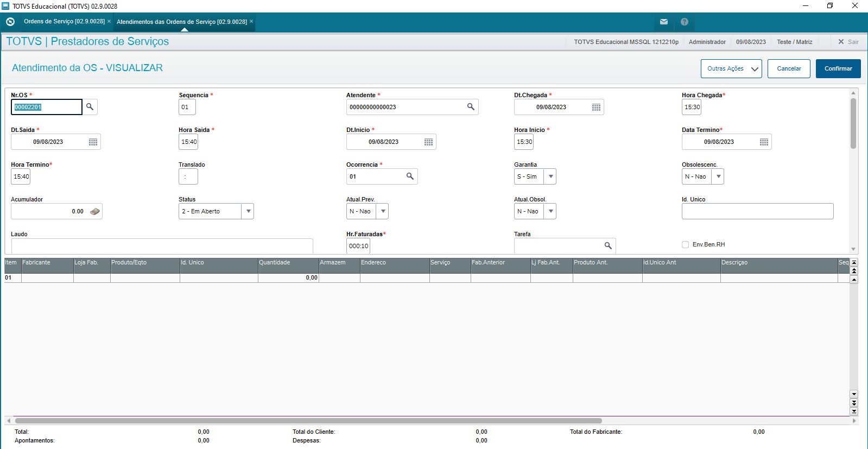
Task: Click the grid horizontal scrollbar
Action: (x=308, y=421)
